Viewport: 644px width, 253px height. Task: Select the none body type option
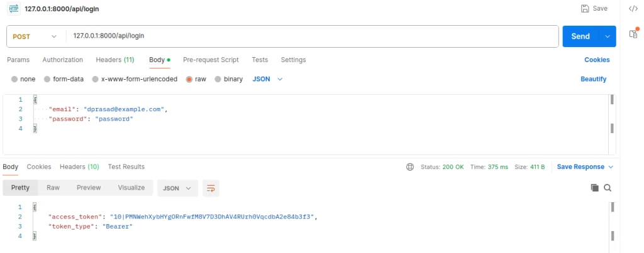click(14, 79)
